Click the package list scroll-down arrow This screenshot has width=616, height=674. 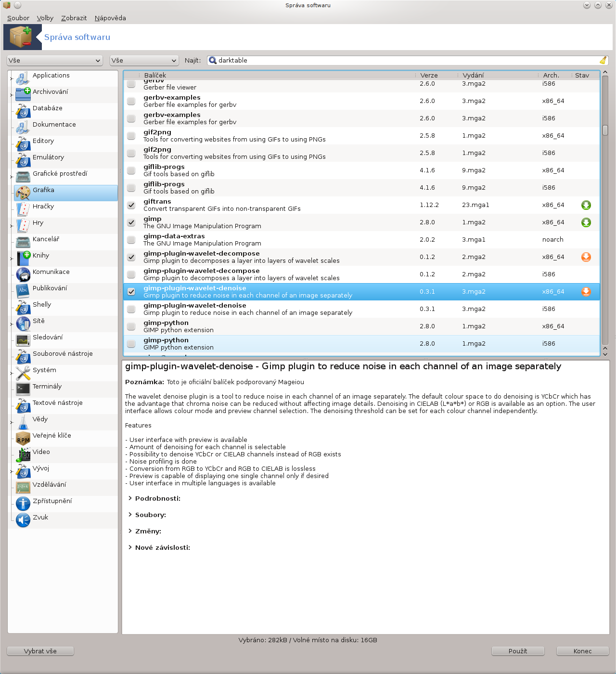605,354
